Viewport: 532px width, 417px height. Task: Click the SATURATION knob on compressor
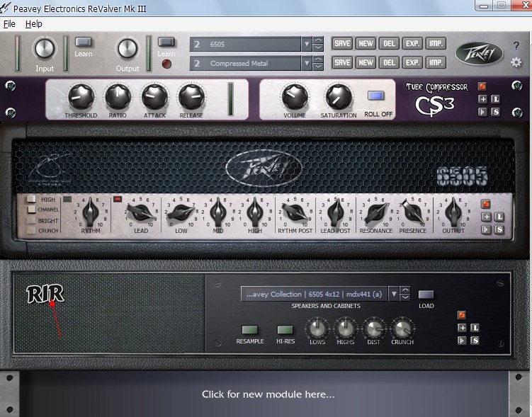click(339, 96)
